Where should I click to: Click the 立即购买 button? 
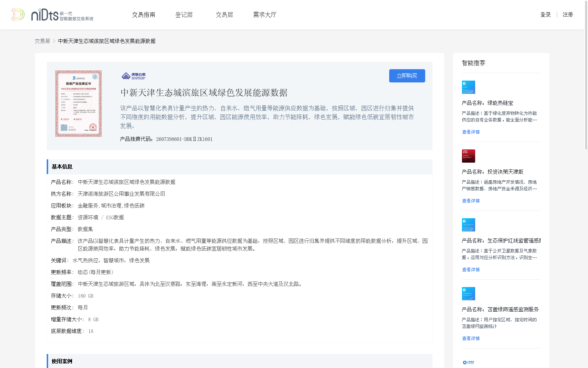[x=407, y=76]
